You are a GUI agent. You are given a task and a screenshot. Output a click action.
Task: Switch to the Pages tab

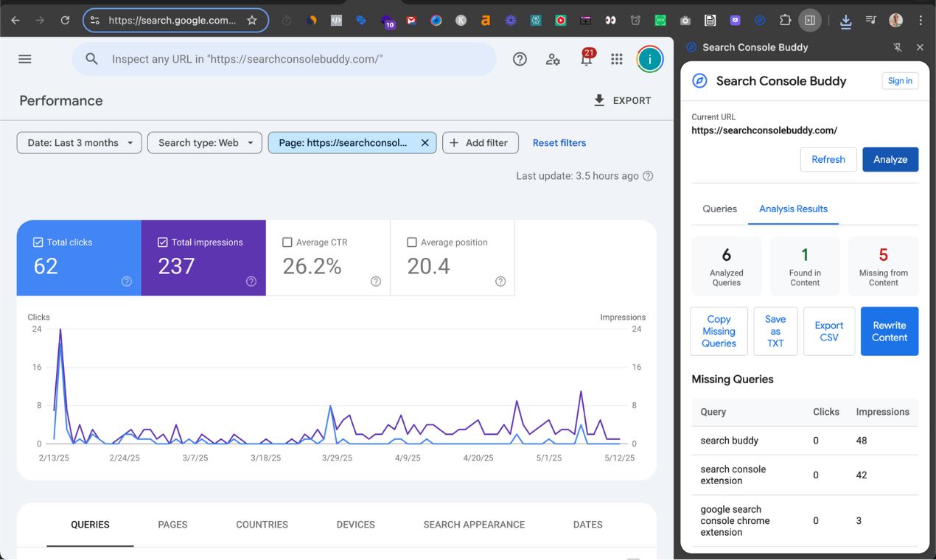tap(172, 525)
